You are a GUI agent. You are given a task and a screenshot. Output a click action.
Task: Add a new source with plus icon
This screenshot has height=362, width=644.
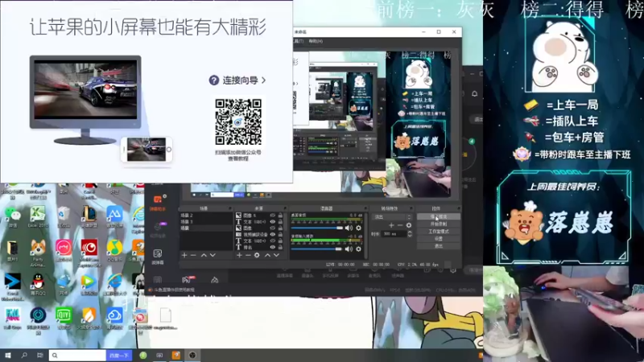point(239,255)
